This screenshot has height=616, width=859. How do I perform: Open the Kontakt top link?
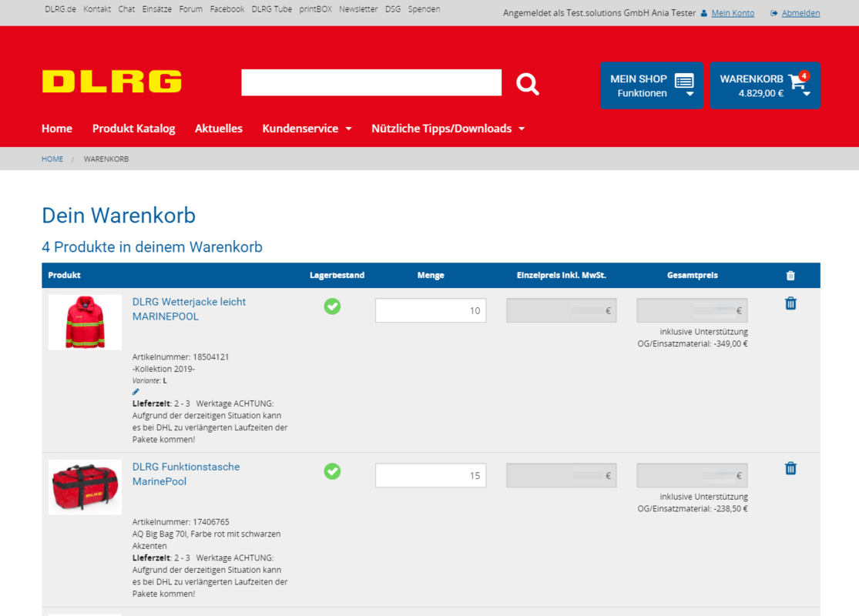point(97,9)
